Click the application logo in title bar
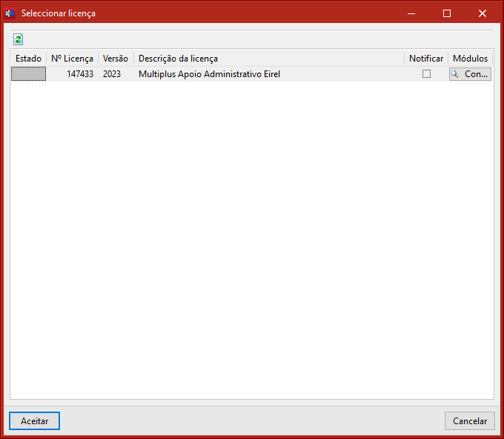The height and width of the screenshot is (439, 504). point(10,13)
